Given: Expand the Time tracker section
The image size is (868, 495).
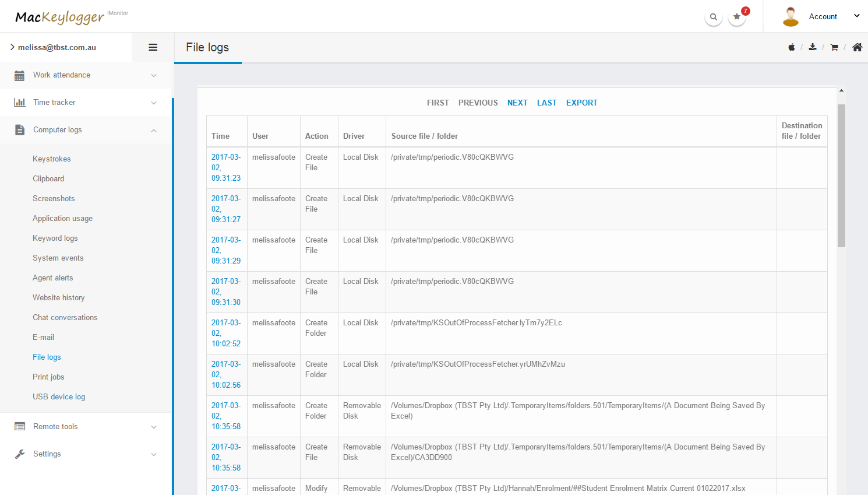Looking at the screenshot, I should pos(86,103).
